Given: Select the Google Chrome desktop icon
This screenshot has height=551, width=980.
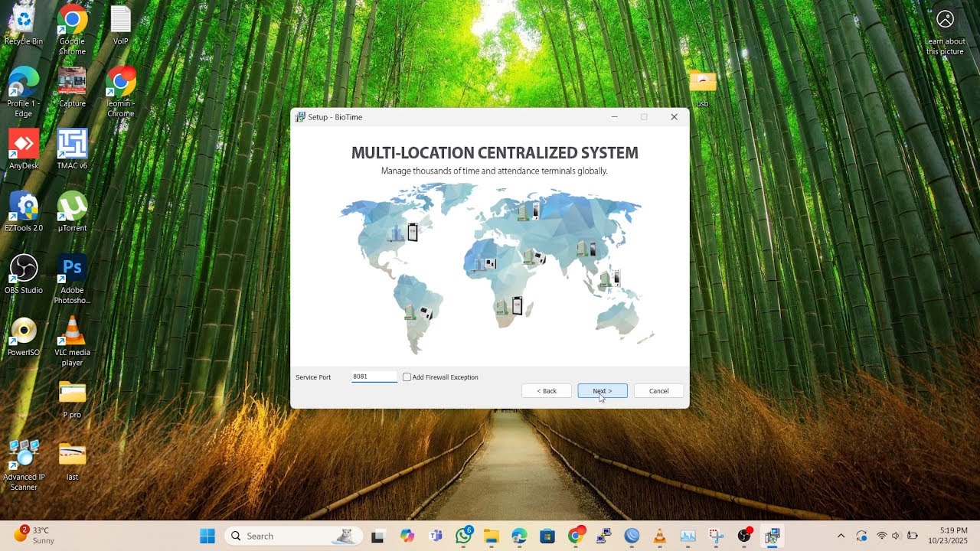Looking at the screenshot, I should coord(72,31).
